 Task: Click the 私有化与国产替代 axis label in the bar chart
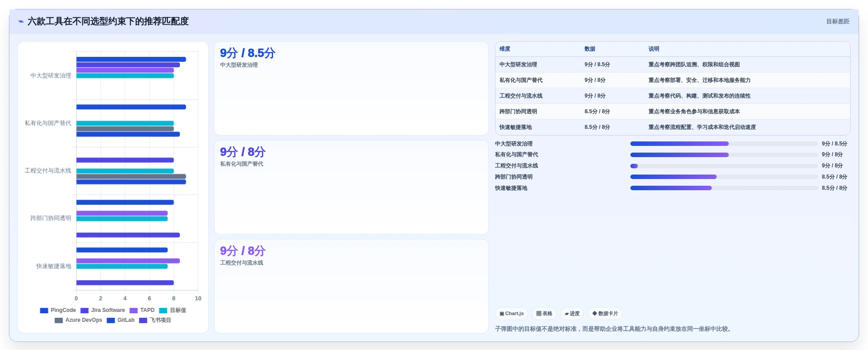click(x=48, y=123)
